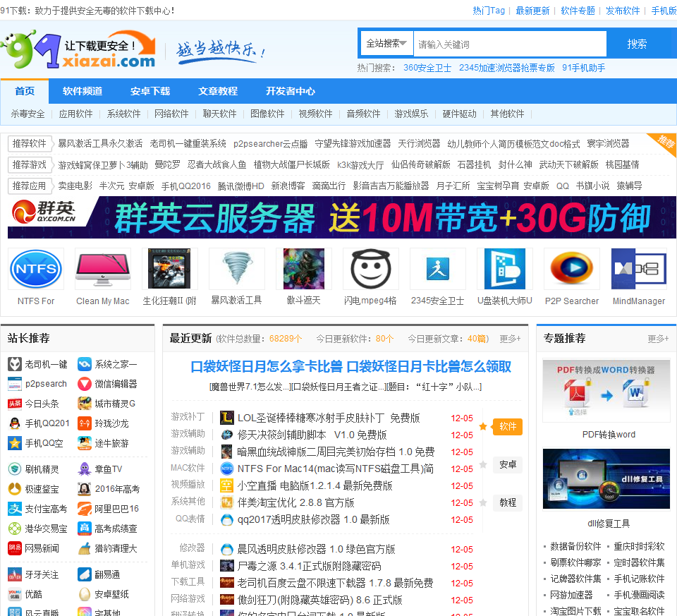Open the 全站搜索 scope dropdown
Viewport: 677px width, 616px height.
tap(386, 44)
